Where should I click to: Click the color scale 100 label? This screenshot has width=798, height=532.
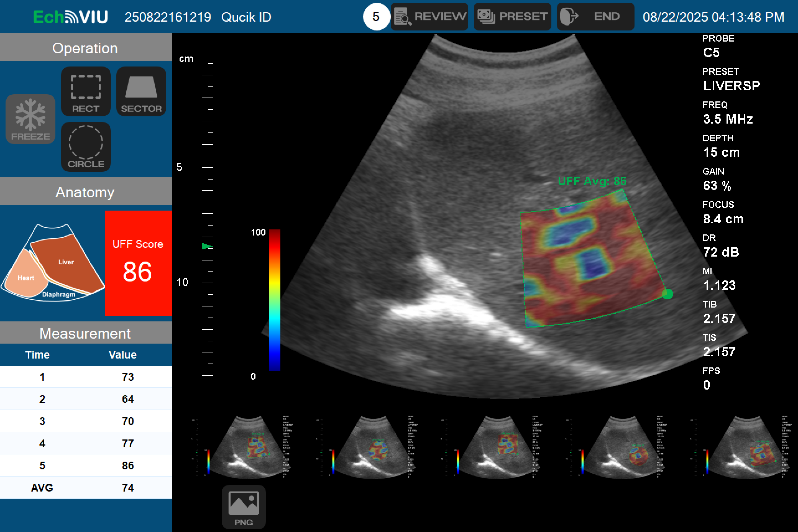tap(258, 232)
